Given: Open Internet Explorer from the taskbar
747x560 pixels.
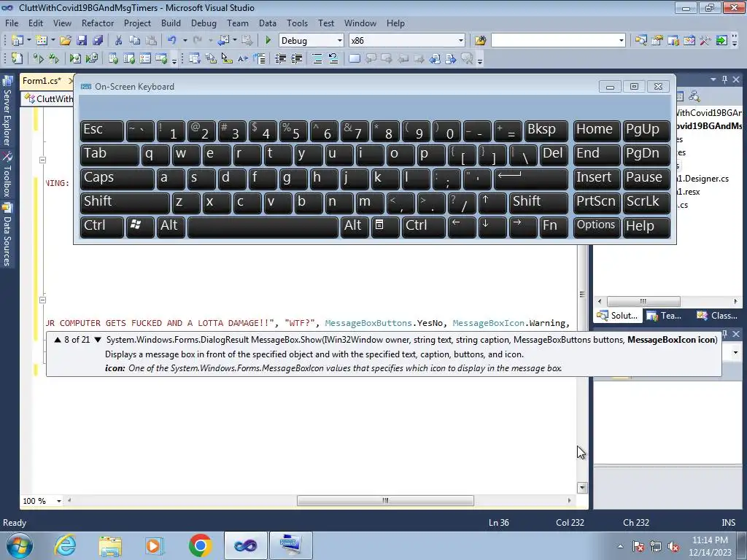Looking at the screenshot, I should pos(65,545).
